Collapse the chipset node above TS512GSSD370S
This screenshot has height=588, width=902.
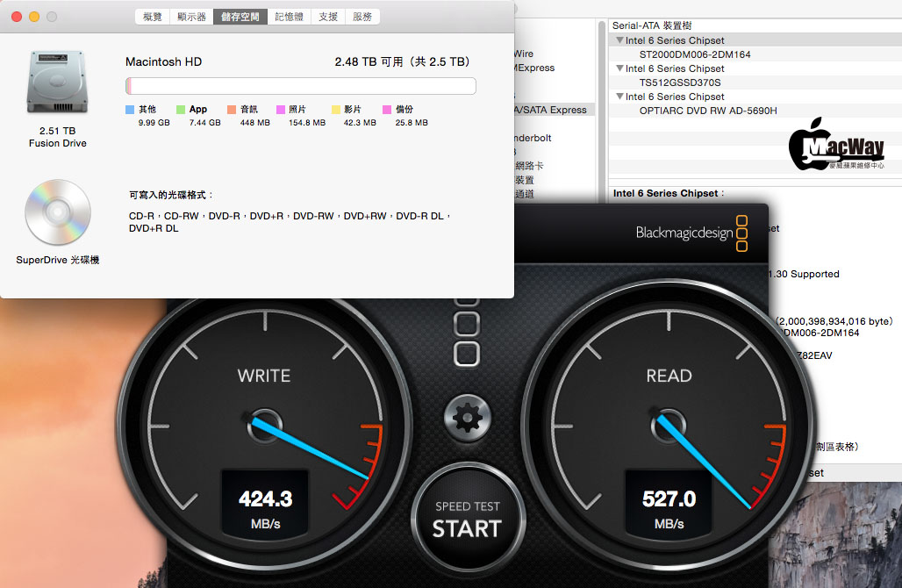pyautogui.click(x=619, y=68)
